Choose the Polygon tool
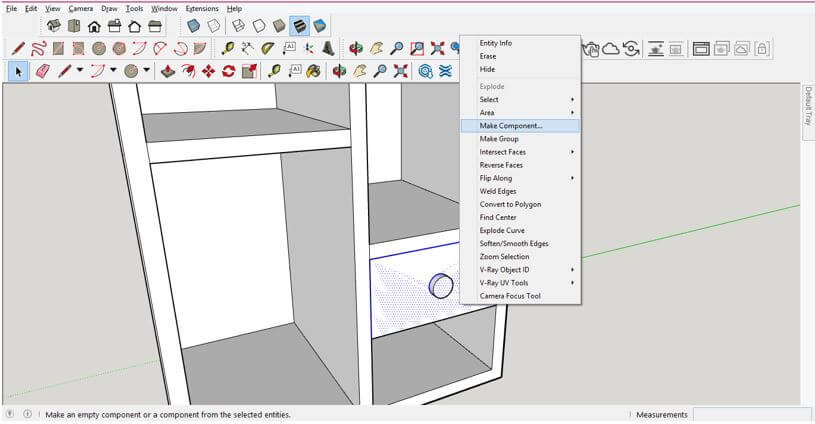Viewport: 815px width, 424px height. 119,49
